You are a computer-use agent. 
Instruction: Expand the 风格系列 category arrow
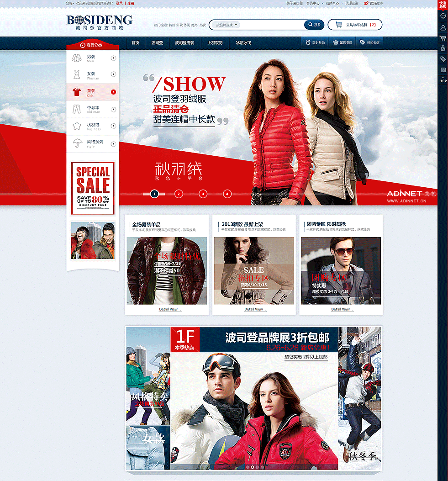click(113, 143)
